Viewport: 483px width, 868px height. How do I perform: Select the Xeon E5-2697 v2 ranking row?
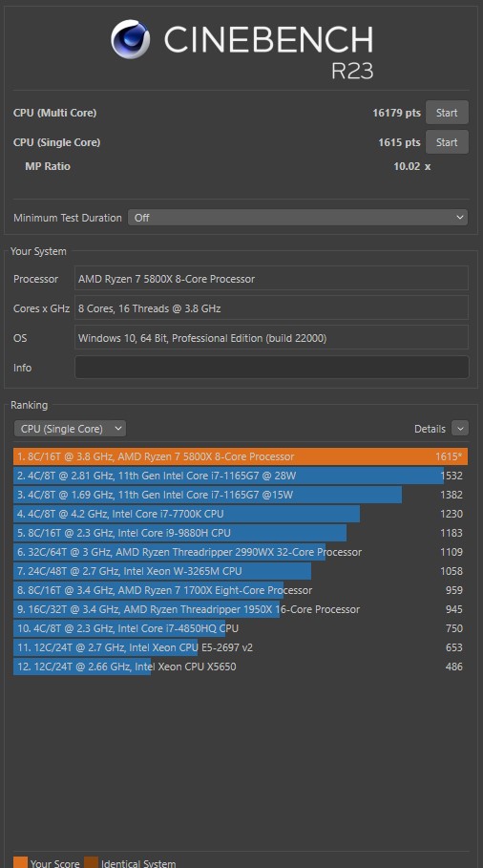point(241,647)
